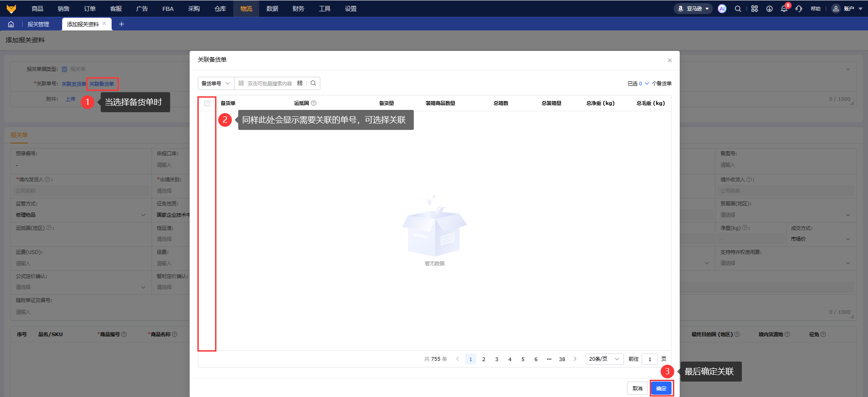This screenshot has width=868, height=397.
Task: Go to the next page arrow
Action: point(575,359)
